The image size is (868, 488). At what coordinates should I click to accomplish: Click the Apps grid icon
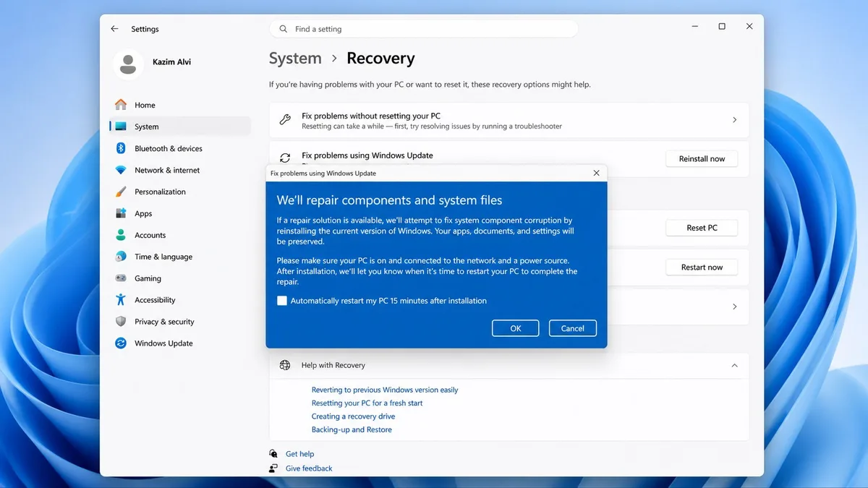point(121,213)
